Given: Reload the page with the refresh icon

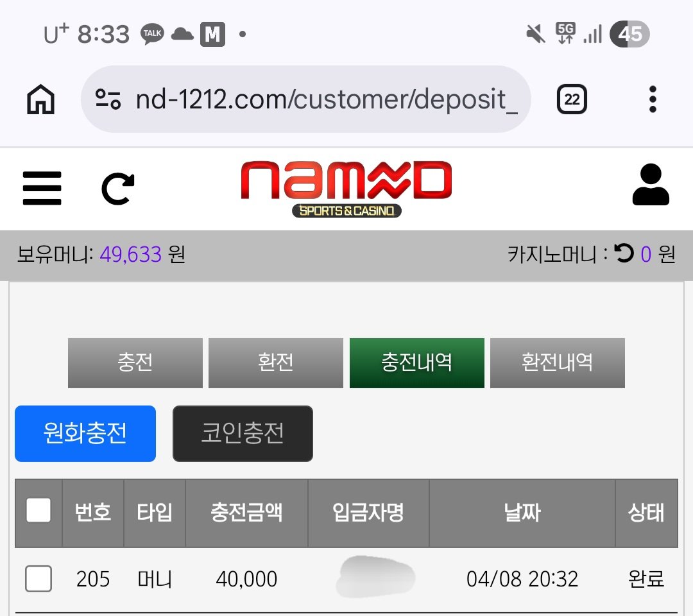Looking at the screenshot, I should coord(118,189).
